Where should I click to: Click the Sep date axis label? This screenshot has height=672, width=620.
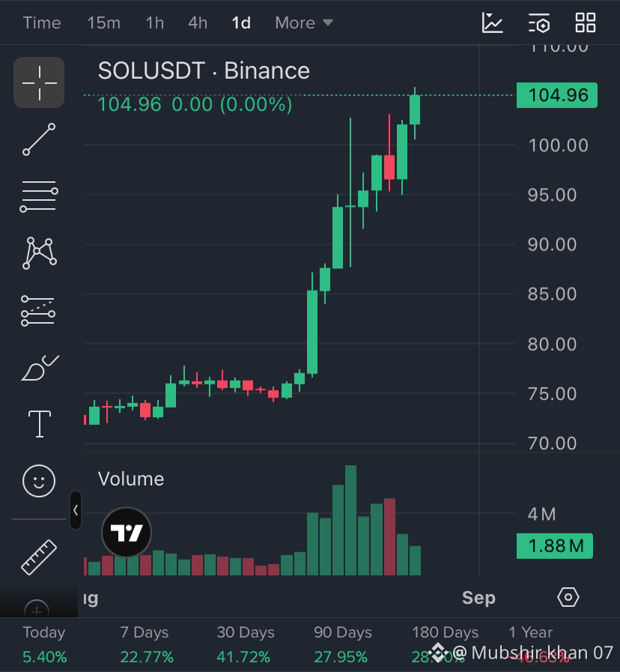pos(478,597)
